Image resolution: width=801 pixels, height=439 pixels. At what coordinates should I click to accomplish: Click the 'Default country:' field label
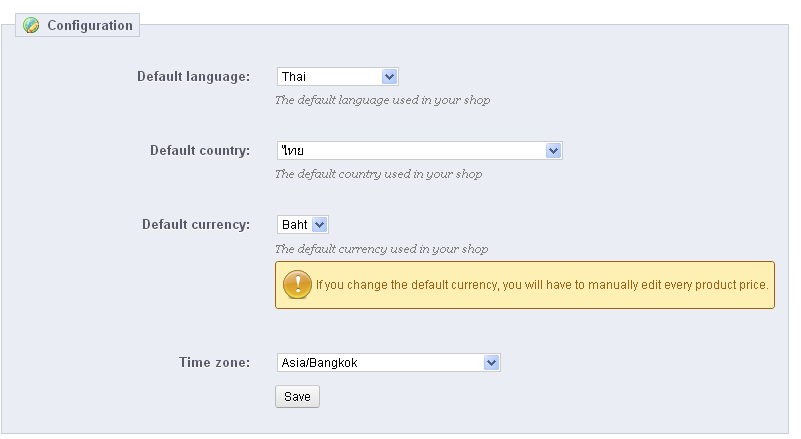(199, 150)
